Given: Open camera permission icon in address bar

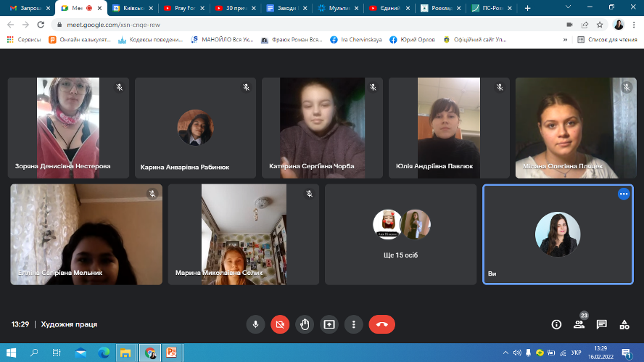Looking at the screenshot, I should point(569,25).
